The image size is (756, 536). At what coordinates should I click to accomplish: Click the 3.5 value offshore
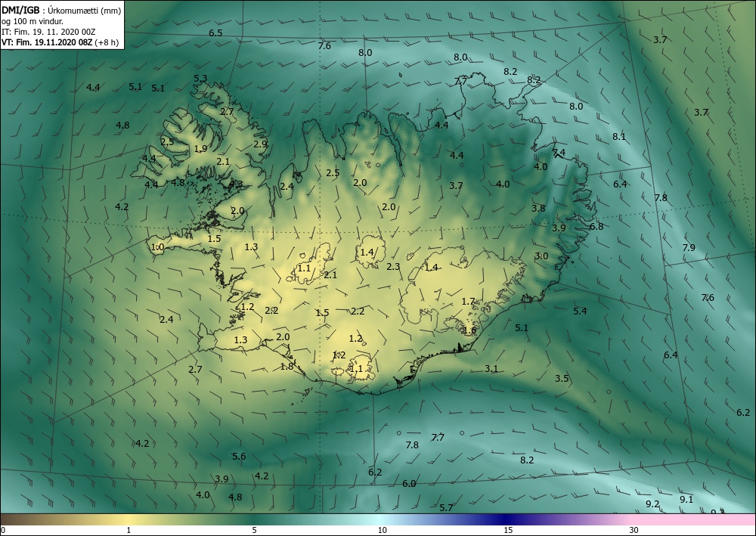(562, 379)
